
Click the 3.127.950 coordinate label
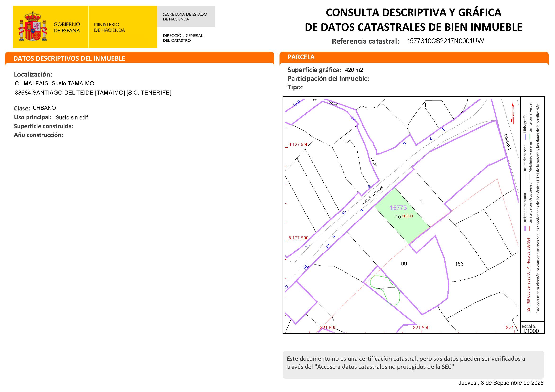pos(298,145)
